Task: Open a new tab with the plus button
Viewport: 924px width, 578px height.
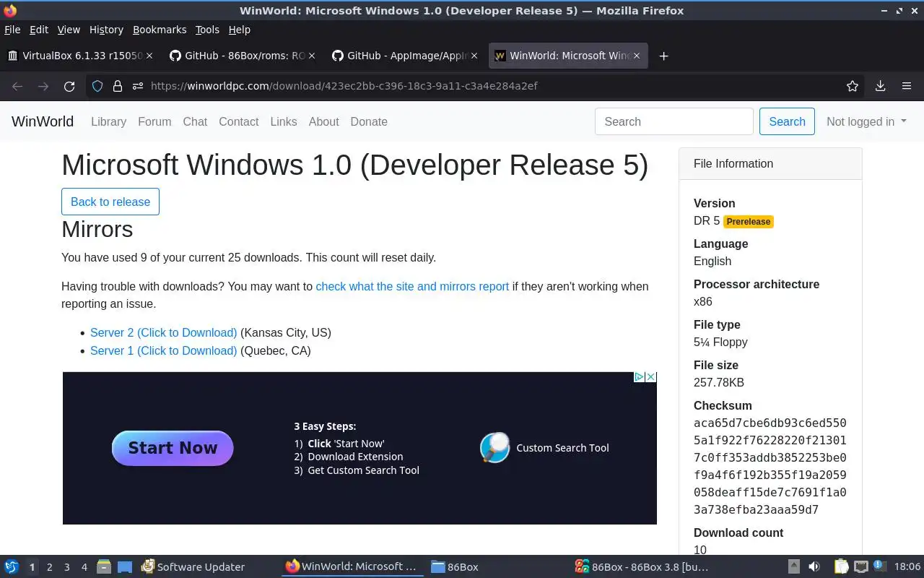Action: (663, 56)
